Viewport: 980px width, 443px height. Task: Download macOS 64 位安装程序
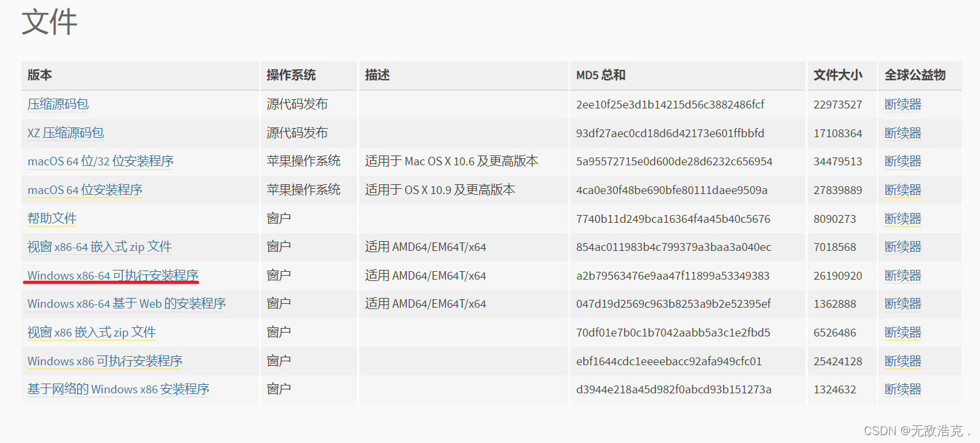[85, 189]
